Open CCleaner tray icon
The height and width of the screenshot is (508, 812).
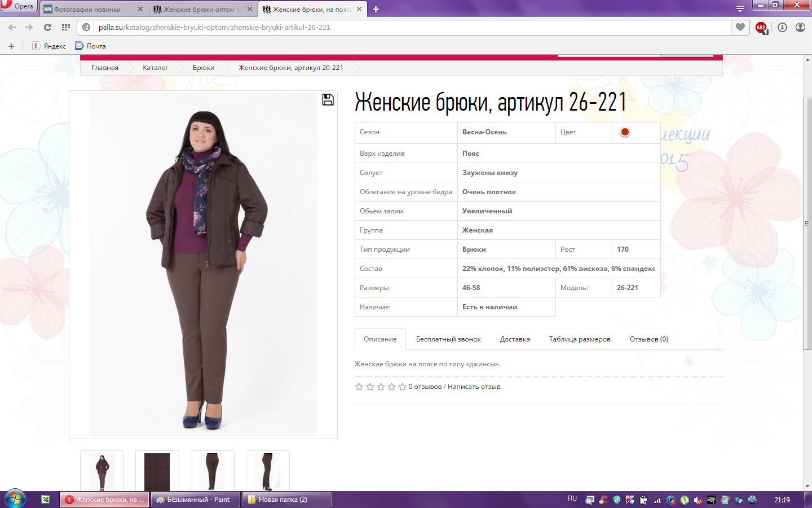pos(603,500)
